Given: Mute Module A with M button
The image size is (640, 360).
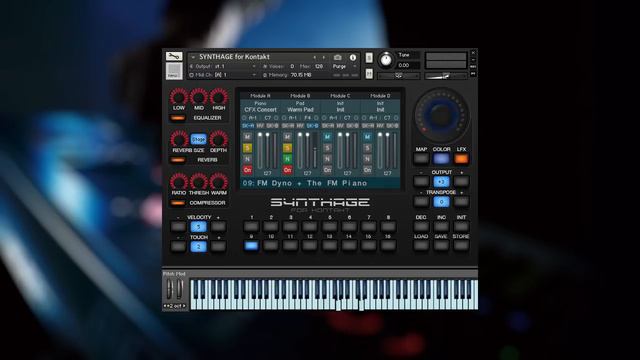Looking at the screenshot, I should tap(247, 137).
